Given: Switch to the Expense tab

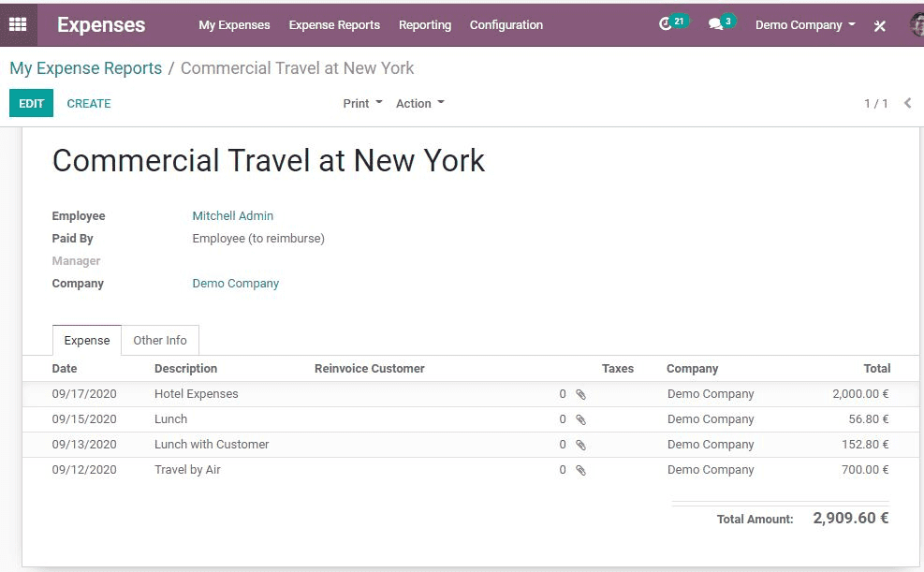Looking at the screenshot, I should tap(87, 340).
